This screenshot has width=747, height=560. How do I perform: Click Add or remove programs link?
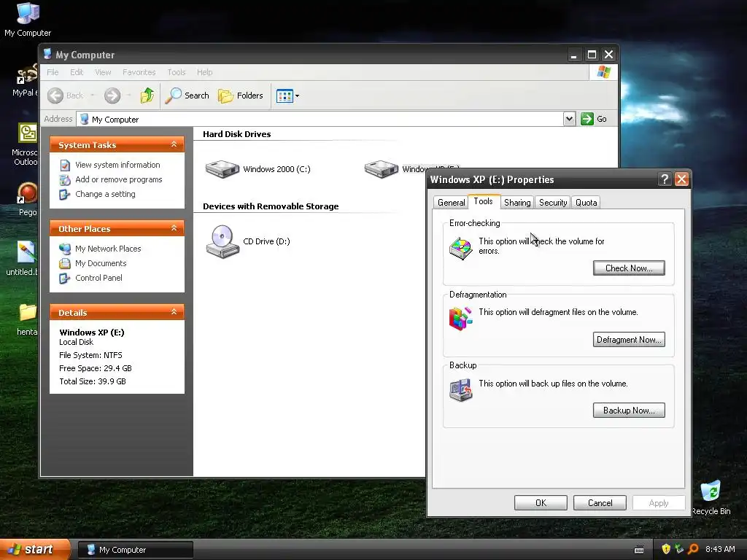119,179
